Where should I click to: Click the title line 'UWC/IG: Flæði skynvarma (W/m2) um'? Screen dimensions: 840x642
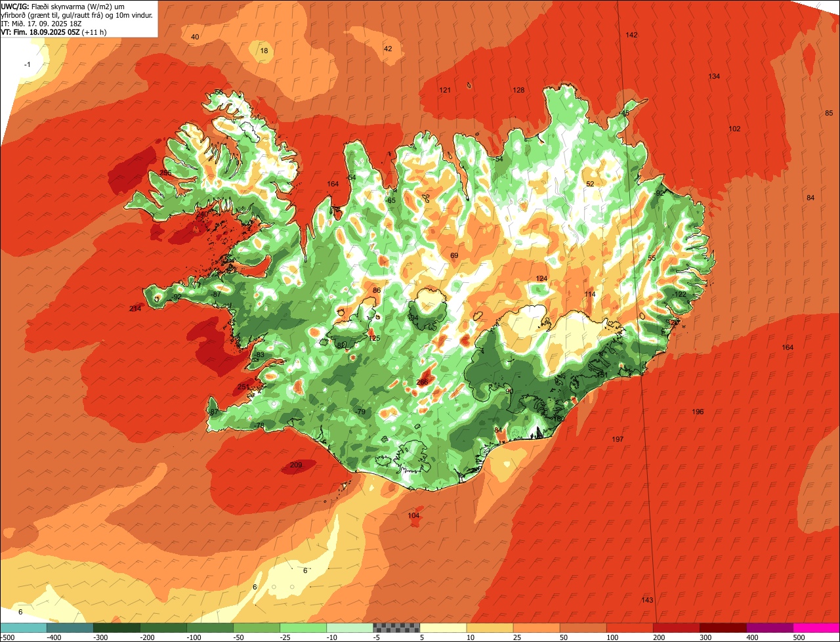point(63,7)
